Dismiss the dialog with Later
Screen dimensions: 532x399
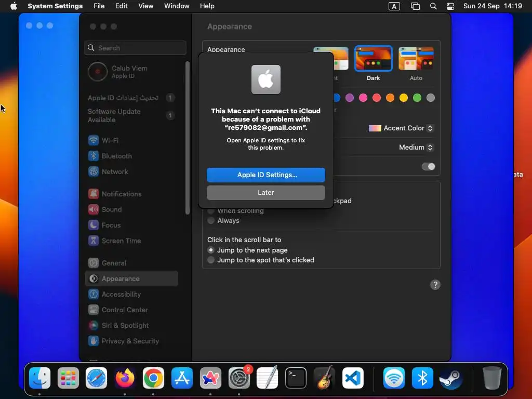(265, 193)
